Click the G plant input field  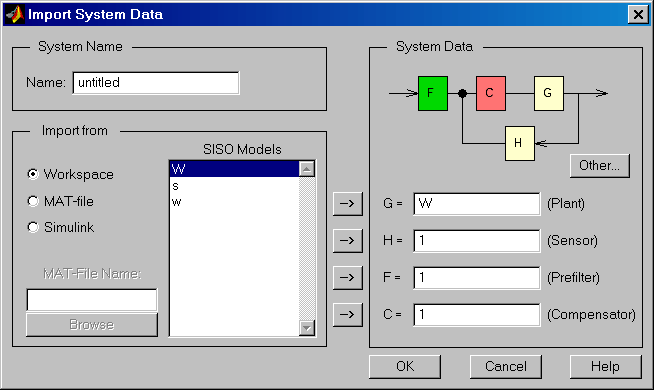coord(477,204)
